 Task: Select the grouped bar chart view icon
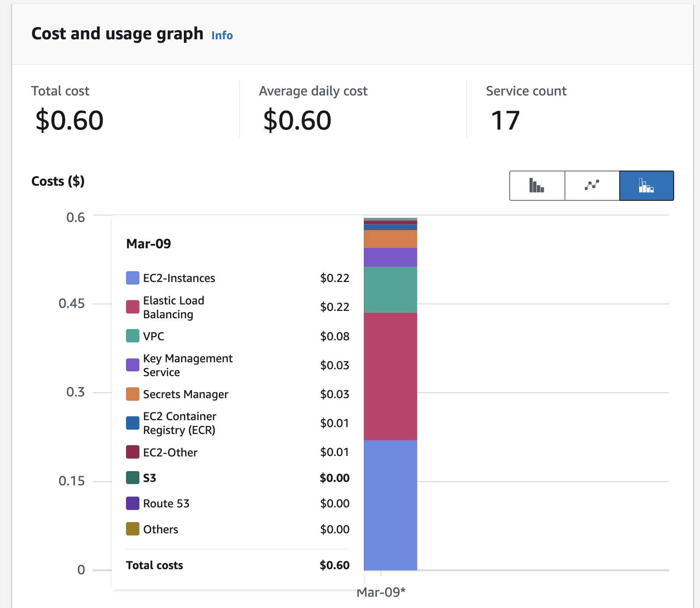click(536, 185)
